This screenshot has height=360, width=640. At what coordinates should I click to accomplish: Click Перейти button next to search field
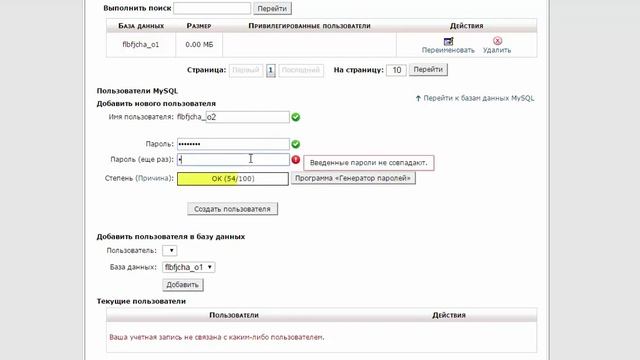(x=272, y=8)
